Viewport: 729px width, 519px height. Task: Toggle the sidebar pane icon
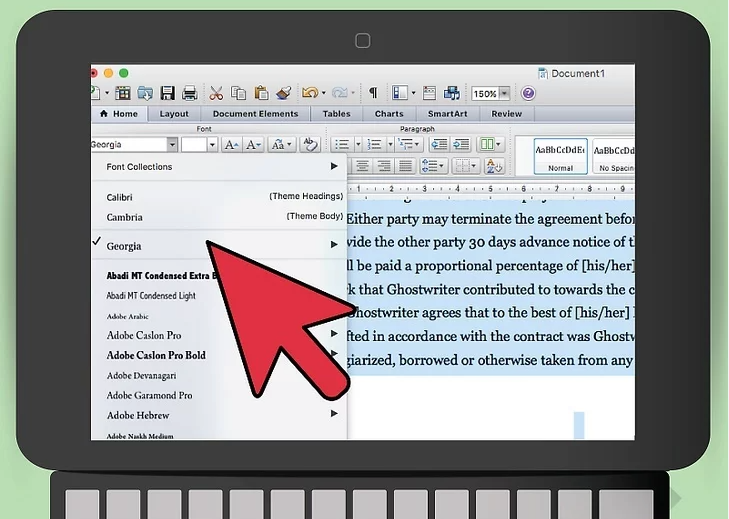[x=400, y=93]
